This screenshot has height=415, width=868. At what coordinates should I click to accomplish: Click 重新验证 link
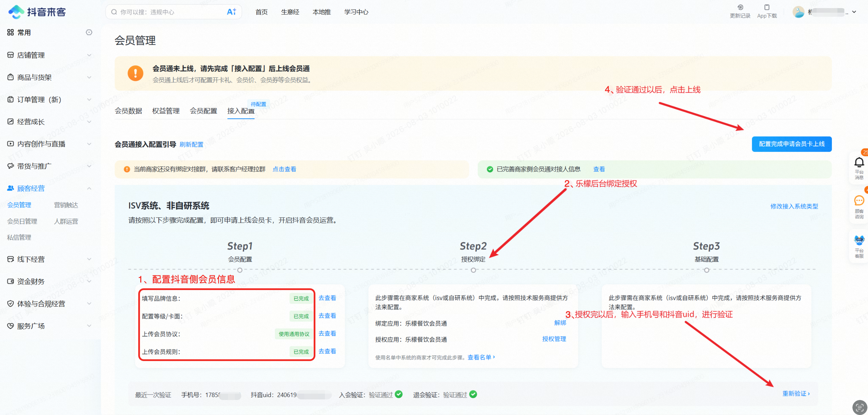click(x=796, y=394)
